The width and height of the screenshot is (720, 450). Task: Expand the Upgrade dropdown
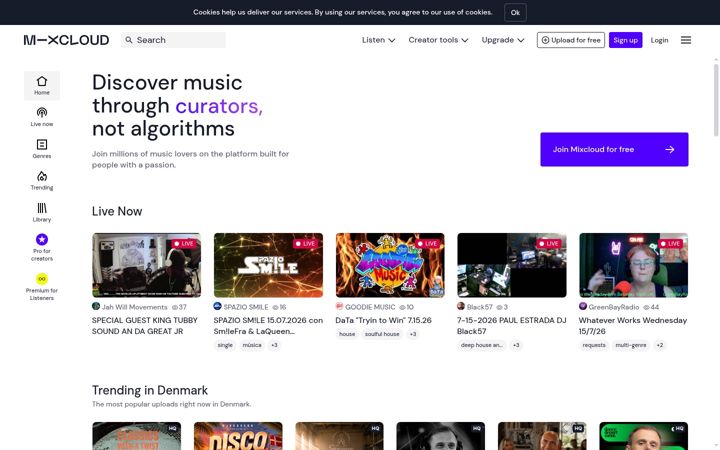click(503, 40)
